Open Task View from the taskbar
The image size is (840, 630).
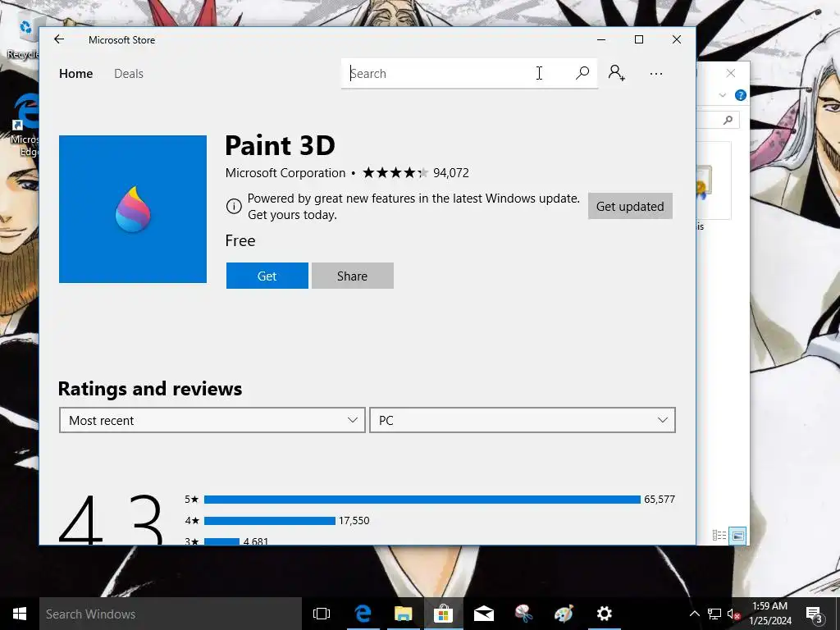(322, 614)
